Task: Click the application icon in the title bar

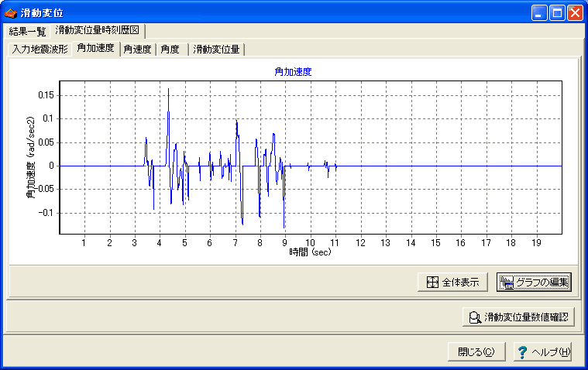Action: 11,12
